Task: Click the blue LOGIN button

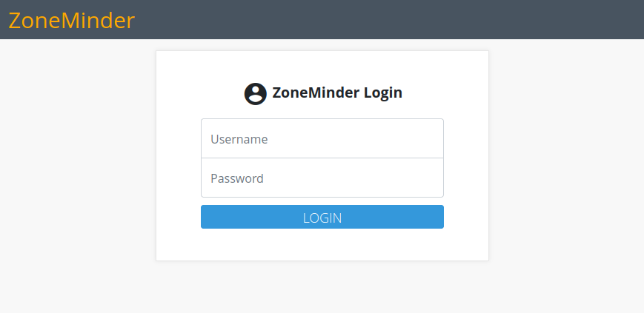Action: coord(322,217)
